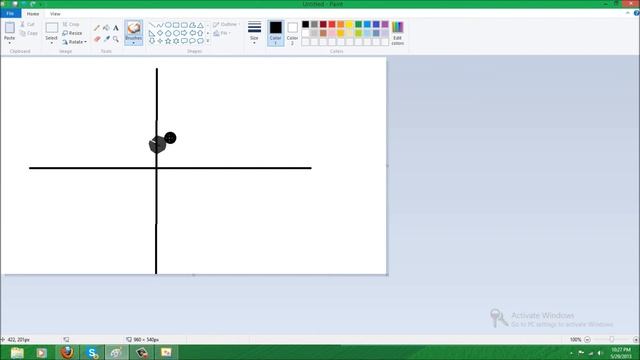The height and width of the screenshot is (360, 640).
Task: Choose the Oval callout shape
Action: [192, 41]
